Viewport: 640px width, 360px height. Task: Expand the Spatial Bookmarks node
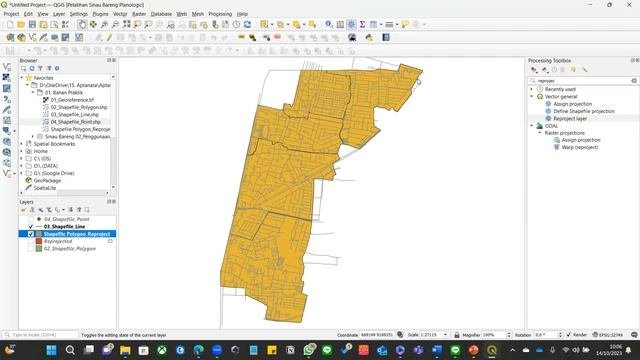point(22,144)
